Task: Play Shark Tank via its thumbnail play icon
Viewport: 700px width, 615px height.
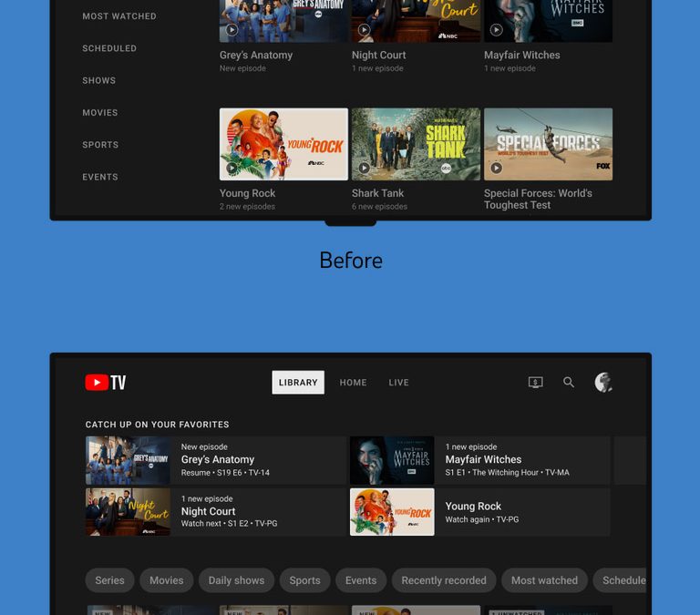Action: 364,168
